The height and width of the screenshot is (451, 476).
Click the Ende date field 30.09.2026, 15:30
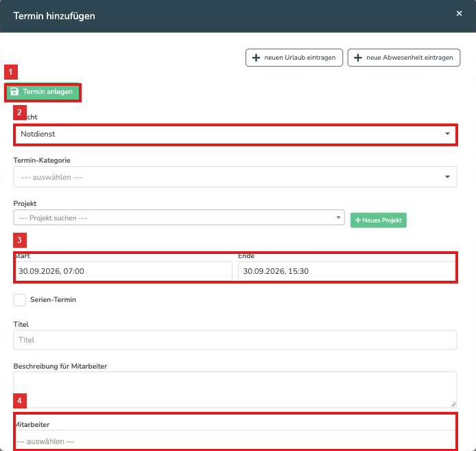pyautogui.click(x=347, y=271)
